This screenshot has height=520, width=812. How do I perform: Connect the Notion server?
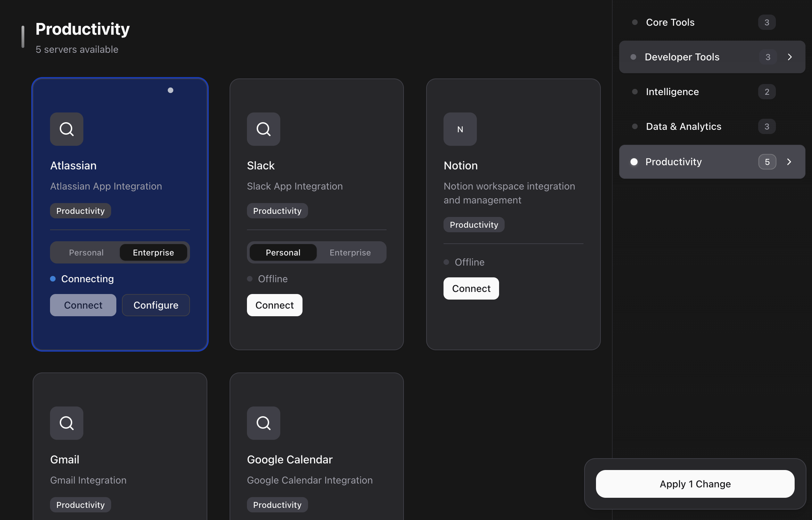(471, 288)
